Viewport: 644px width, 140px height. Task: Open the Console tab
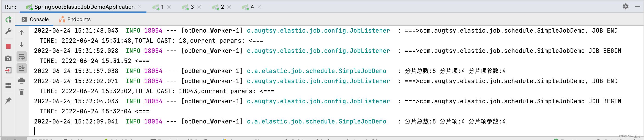tap(39, 19)
